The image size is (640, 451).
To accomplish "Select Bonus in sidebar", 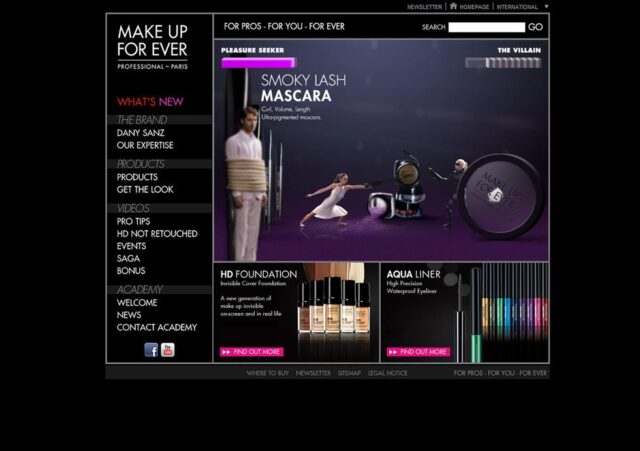I will pyautogui.click(x=131, y=271).
